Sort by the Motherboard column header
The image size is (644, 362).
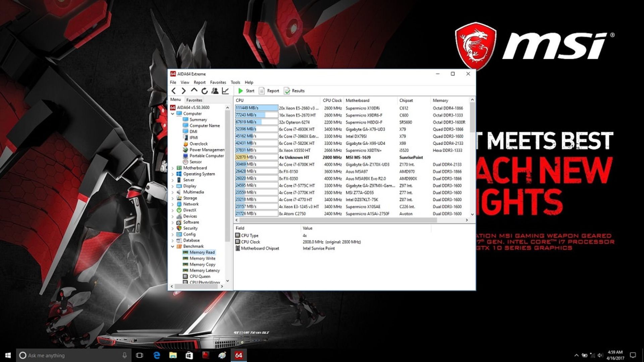(x=370, y=100)
